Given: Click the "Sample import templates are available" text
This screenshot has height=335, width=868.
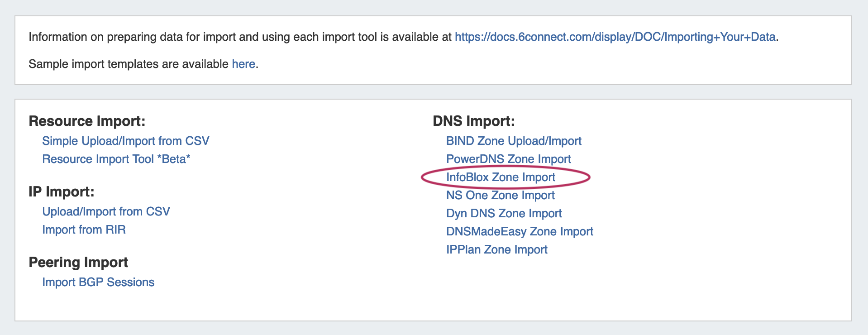Looking at the screenshot, I should (x=129, y=64).
